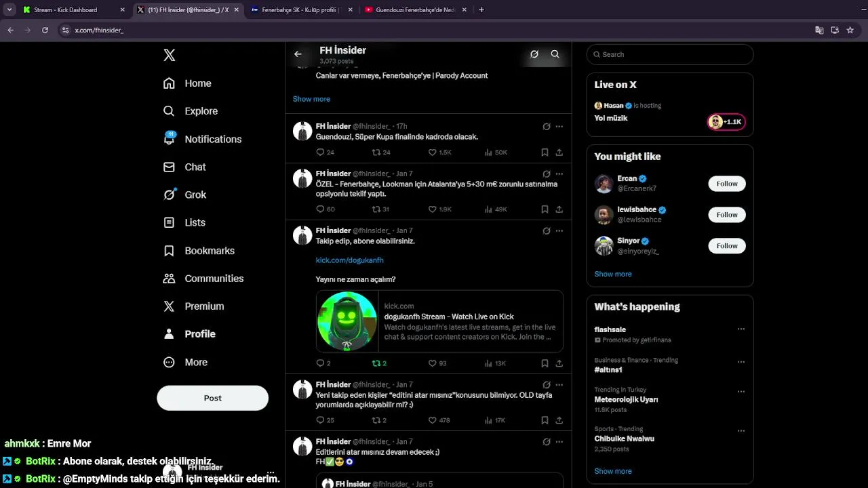
Task: Open the More sidebar menu
Action: pos(185,363)
